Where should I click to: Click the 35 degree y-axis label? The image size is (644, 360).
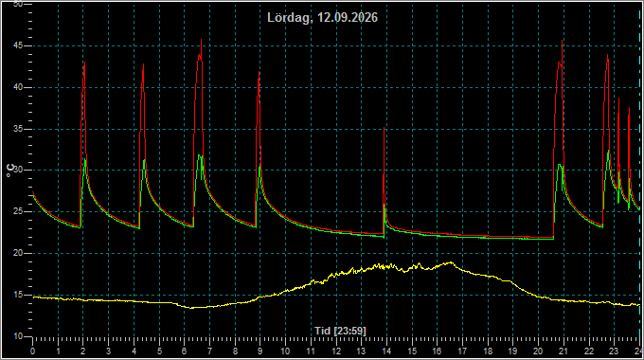click(18, 129)
